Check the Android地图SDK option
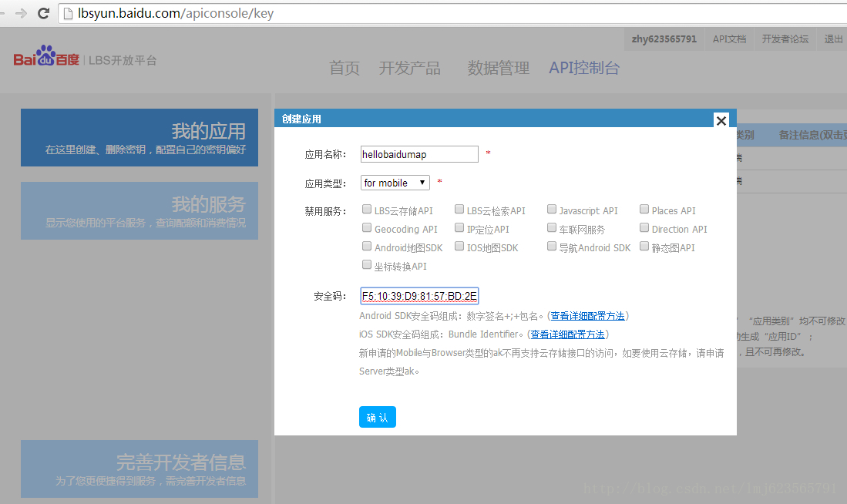 click(367, 247)
